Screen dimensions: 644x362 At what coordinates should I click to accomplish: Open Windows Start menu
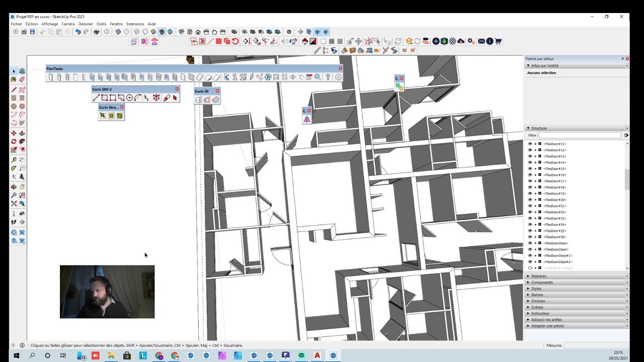coord(16,355)
